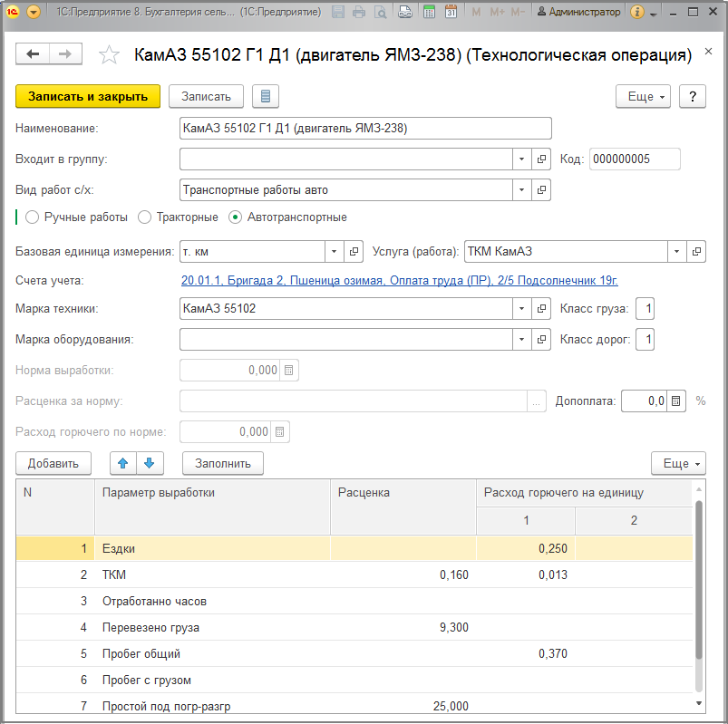Click the Наименование input field
Viewport: 728px width, 724px height.
point(365,128)
